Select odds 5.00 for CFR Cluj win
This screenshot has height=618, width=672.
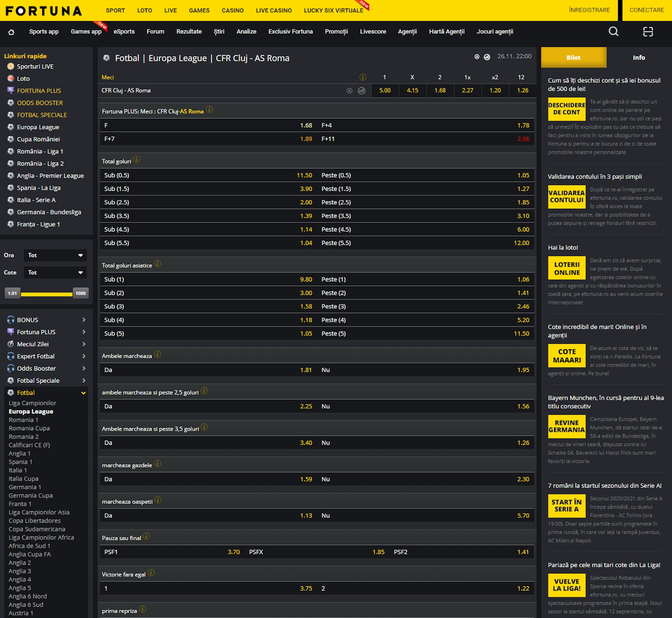coord(385,90)
